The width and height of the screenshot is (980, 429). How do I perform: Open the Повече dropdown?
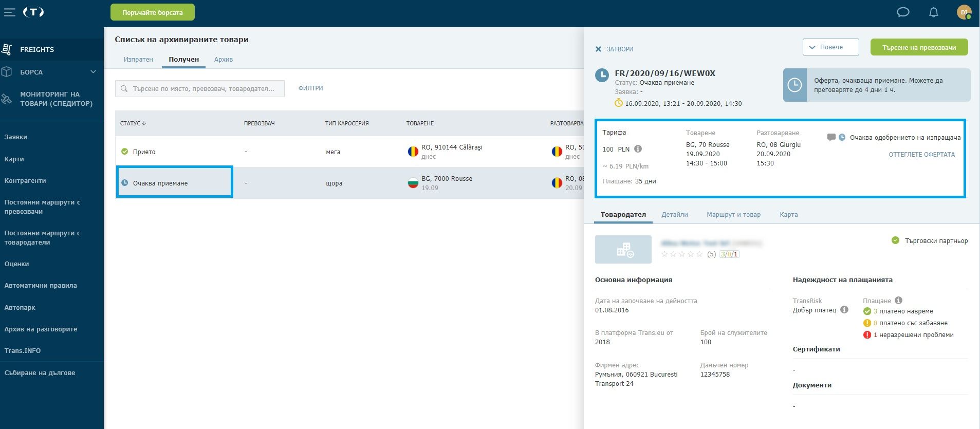coord(830,47)
